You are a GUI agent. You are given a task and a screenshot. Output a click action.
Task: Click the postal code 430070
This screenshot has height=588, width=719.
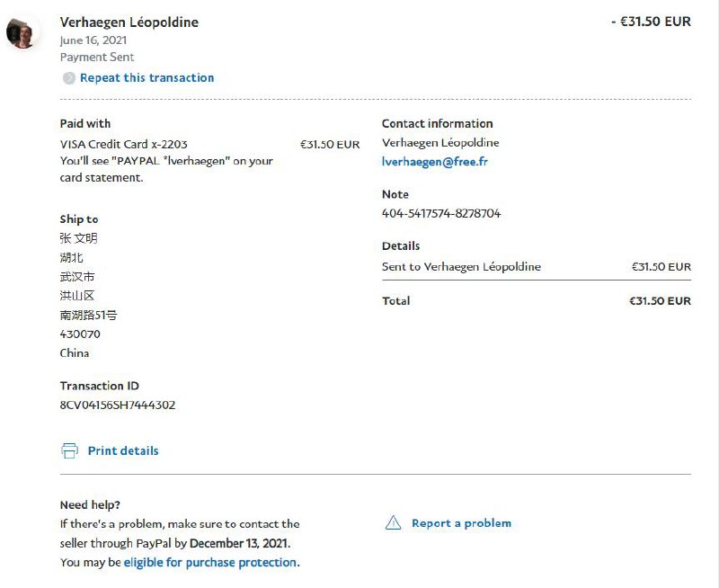tap(80, 334)
